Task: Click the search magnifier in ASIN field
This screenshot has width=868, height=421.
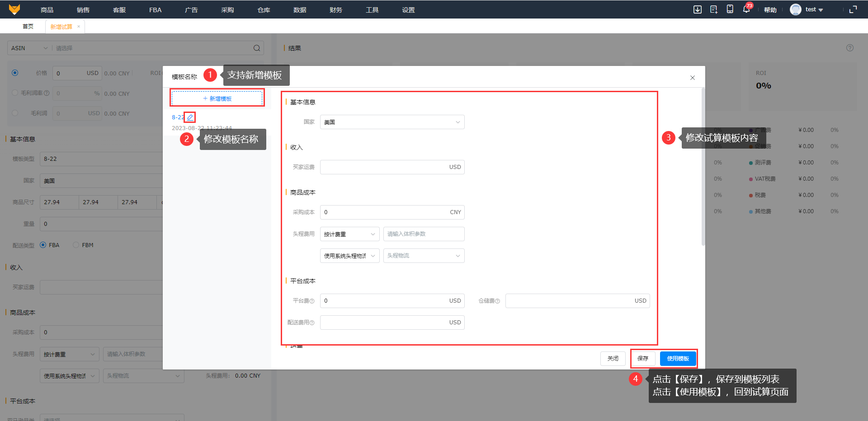Action: click(257, 48)
